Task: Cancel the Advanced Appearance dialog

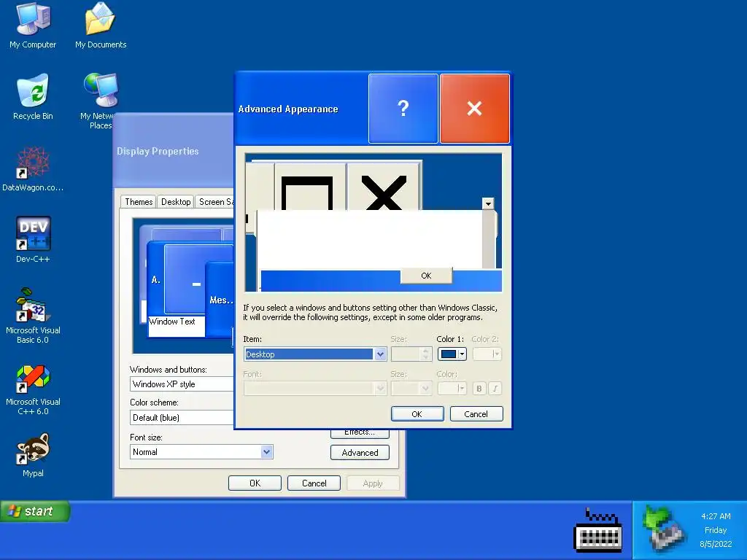Action: point(476,414)
